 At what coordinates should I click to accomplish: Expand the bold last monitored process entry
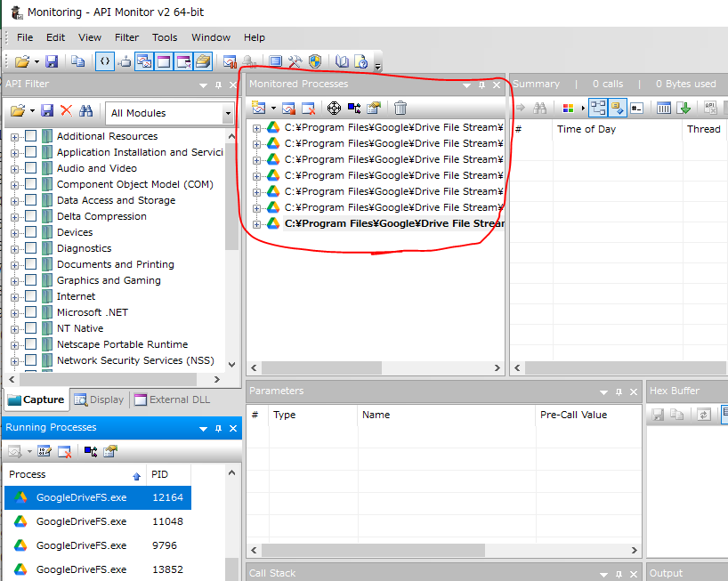click(256, 224)
